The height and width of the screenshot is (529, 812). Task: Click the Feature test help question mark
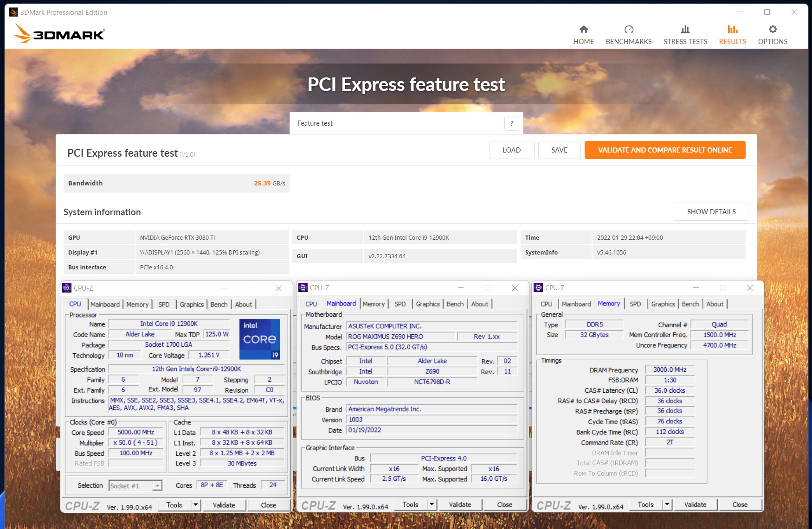[x=511, y=123]
